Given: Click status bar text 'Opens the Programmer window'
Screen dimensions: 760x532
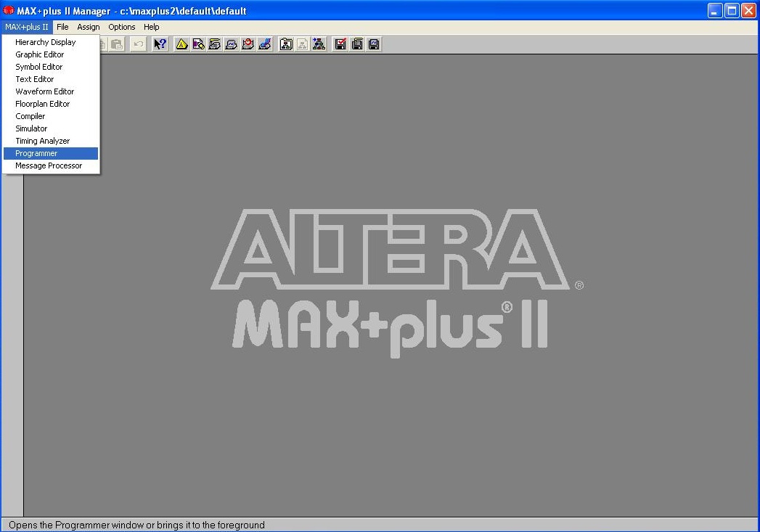Looking at the screenshot, I should [x=136, y=525].
